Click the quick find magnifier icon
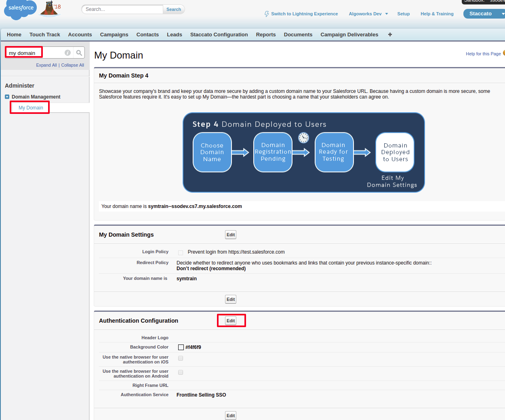The image size is (505, 420). pyautogui.click(x=79, y=53)
